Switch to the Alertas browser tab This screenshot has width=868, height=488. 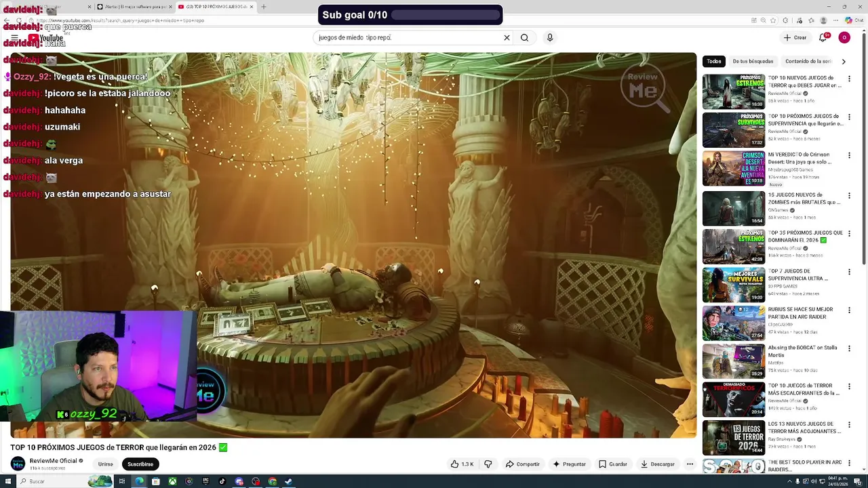[x=134, y=7]
